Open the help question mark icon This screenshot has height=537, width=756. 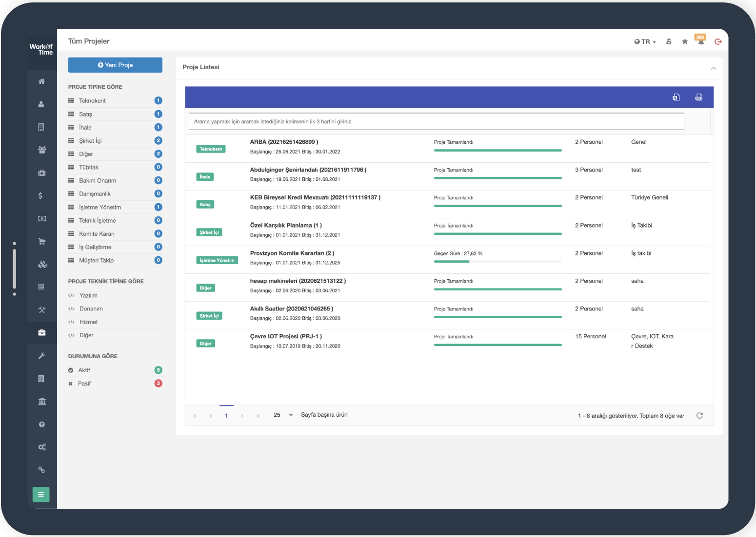(42, 424)
